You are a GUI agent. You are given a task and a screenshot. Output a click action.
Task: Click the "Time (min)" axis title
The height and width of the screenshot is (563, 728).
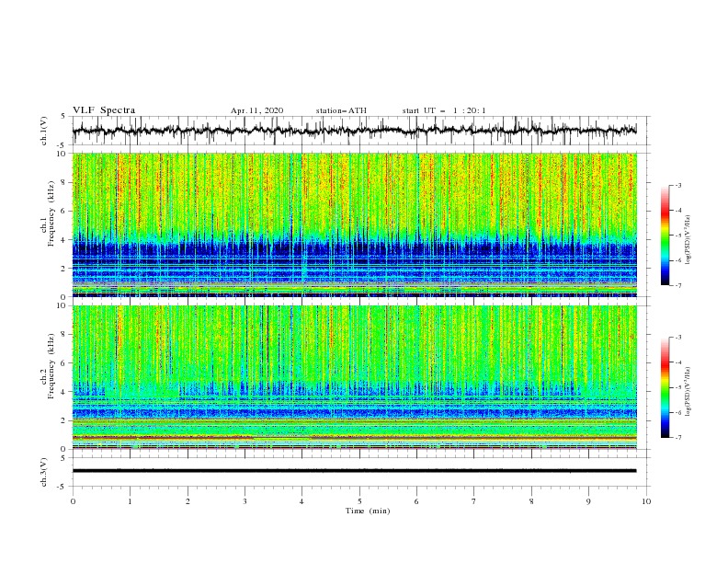tap(368, 511)
